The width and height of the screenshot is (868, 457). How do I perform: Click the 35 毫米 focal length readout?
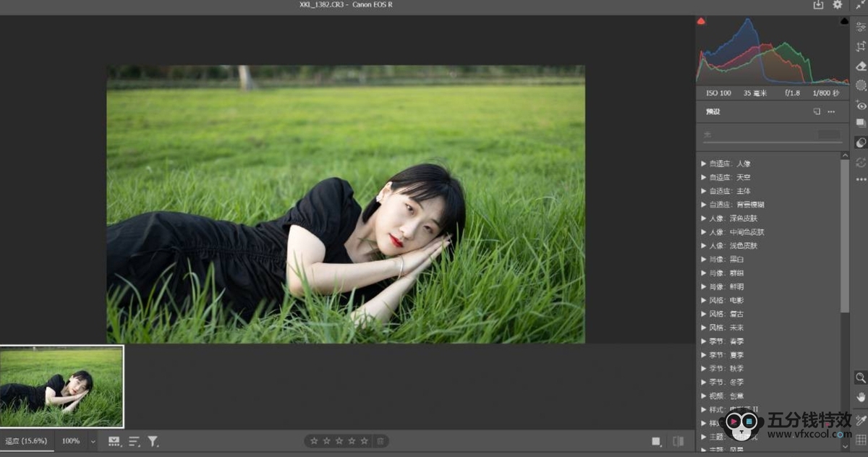(x=757, y=93)
